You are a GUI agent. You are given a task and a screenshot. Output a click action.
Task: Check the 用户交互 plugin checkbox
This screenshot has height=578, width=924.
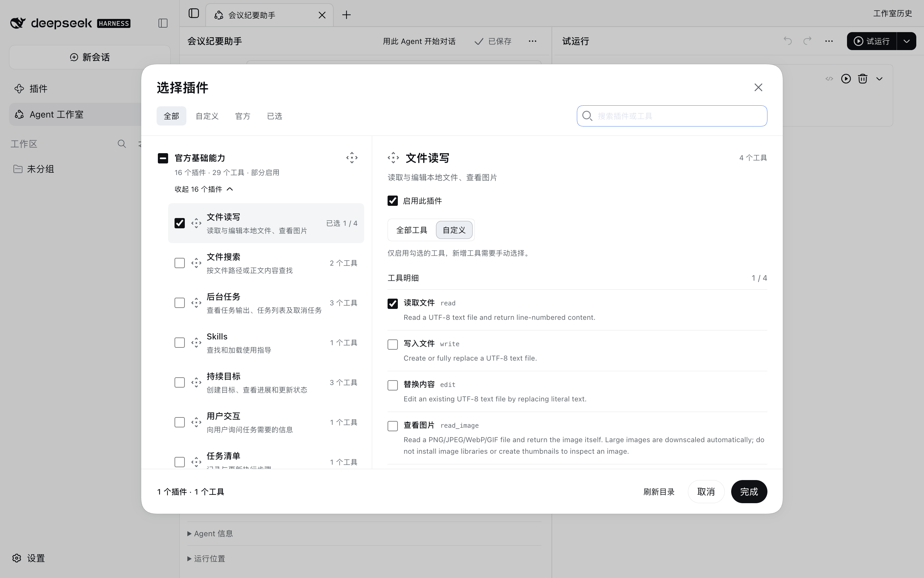pos(179,422)
